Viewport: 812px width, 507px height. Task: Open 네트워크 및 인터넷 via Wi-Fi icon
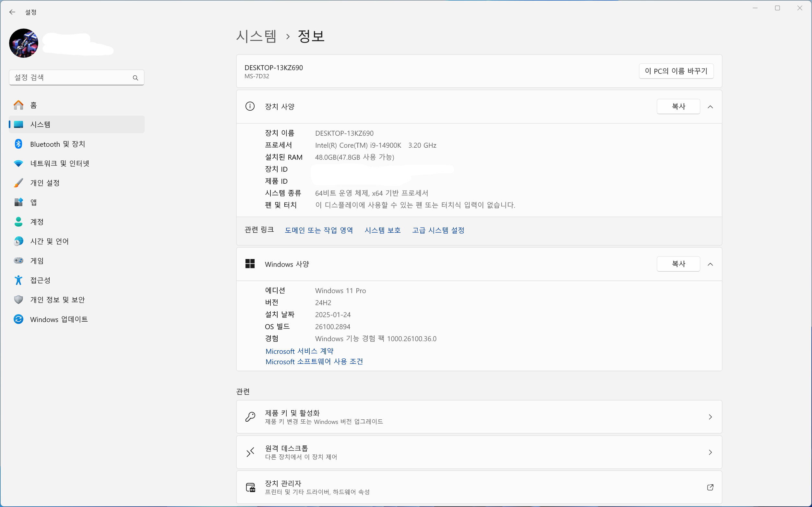[x=18, y=163]
